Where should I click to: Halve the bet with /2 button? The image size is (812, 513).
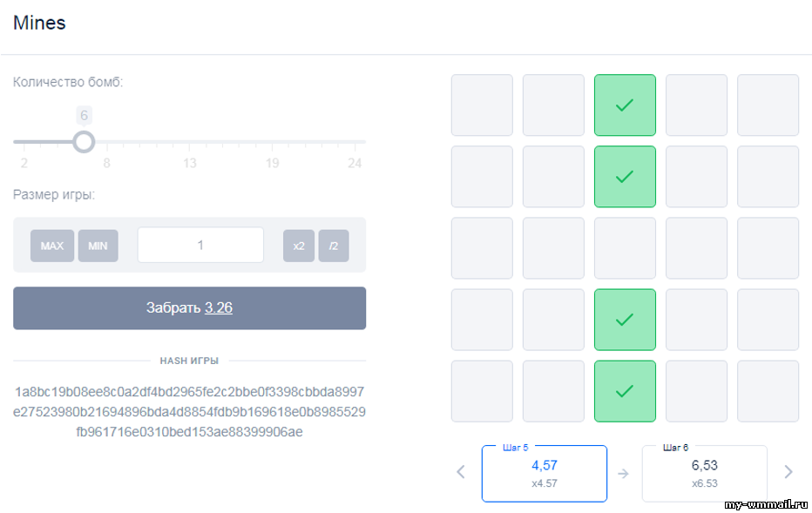[x=333, y=246]
